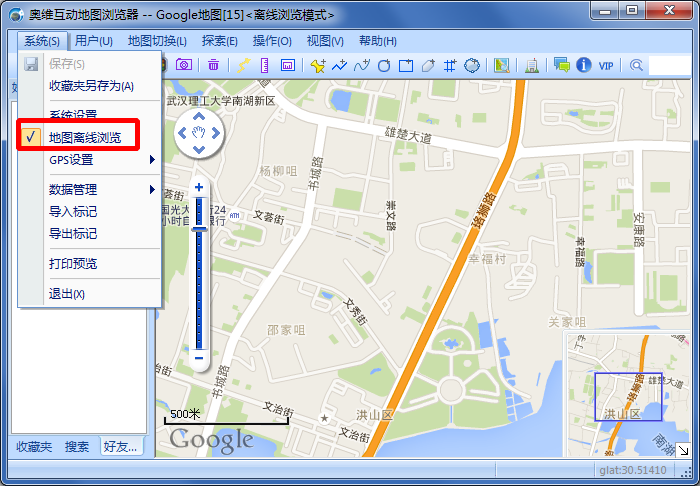Click the blue info icon
This screenshot has width=700, height=486.
pyautogui.click(x=583, y=65)
